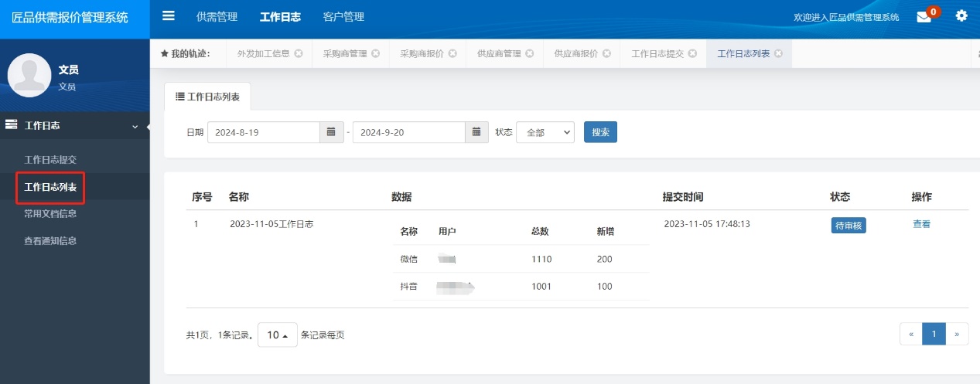This screenshot has width=980, height=384.
Task: Click the 待审核 status badge
Action: pyautogui.click(x=849, y=226)
